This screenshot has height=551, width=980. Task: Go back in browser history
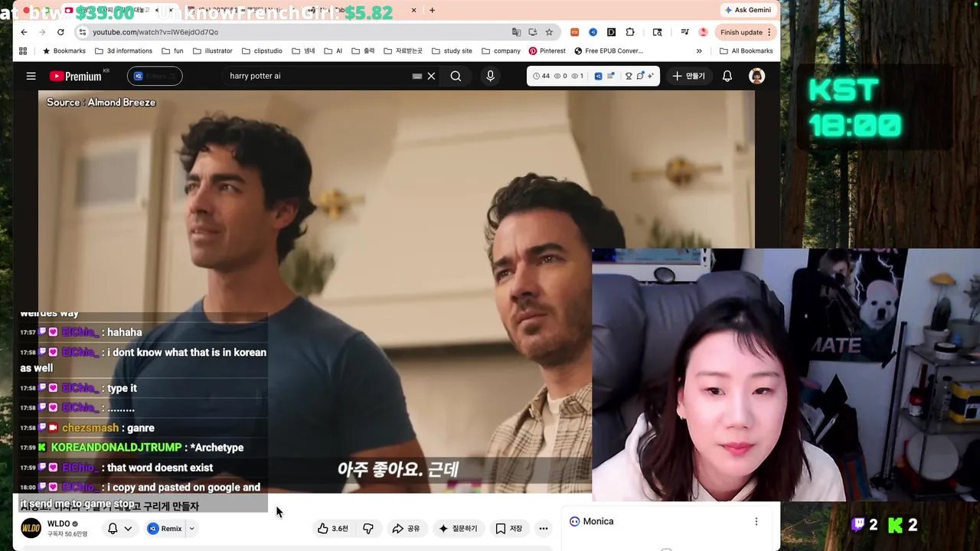coord(24,32)
